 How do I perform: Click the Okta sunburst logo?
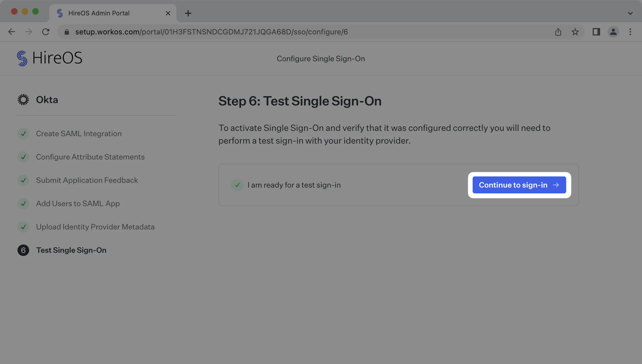tap(23, 100)
